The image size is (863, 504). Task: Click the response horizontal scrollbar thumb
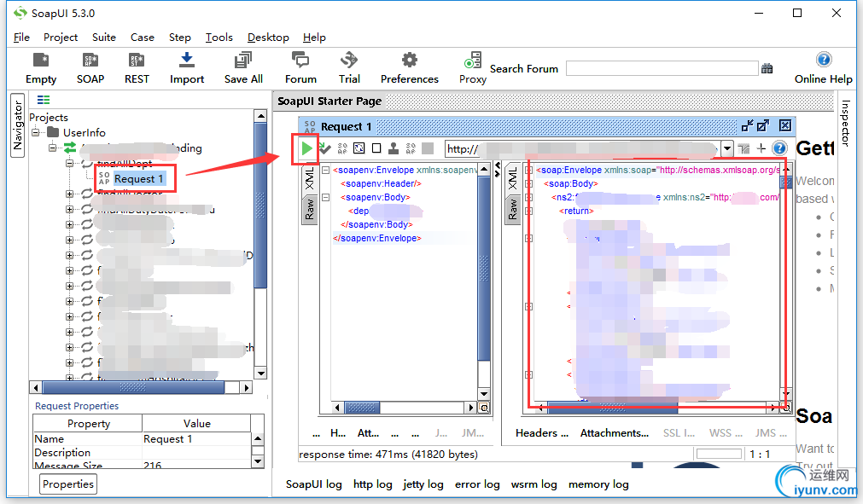coord(613,408)
